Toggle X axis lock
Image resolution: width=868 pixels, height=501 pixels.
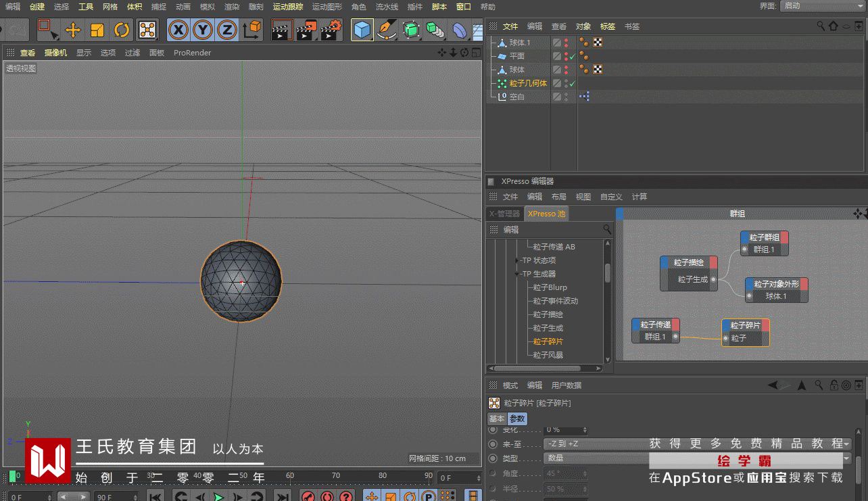click(x=178, y=30)
